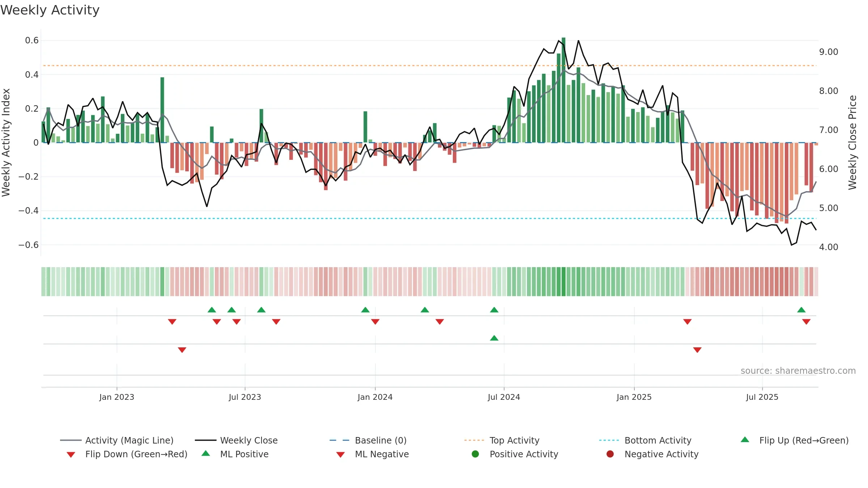The width and height of the screenshot is (868, 488).
Task: Click the Jul 2025 axis label
Action: click(762, 397)
